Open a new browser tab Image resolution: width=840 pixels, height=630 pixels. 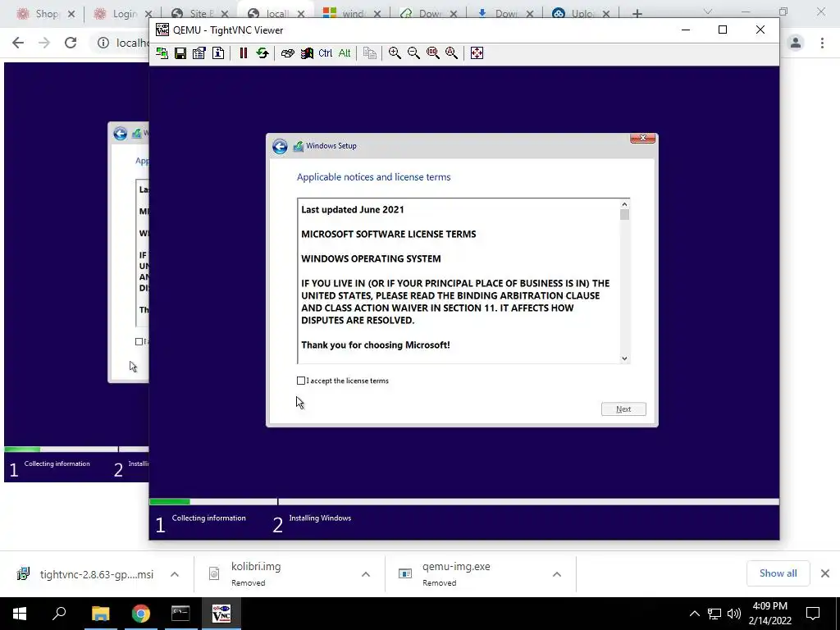click(637, 14)
